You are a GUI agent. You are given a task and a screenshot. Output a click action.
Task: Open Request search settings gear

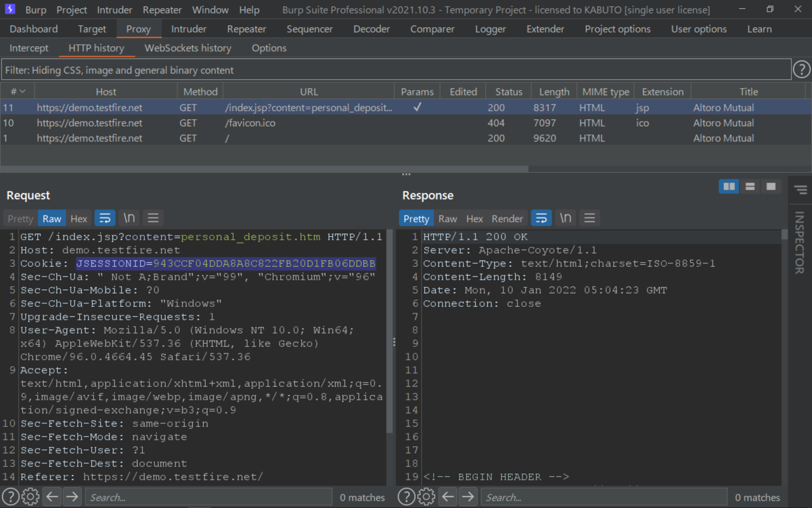(x=30, y=497)
